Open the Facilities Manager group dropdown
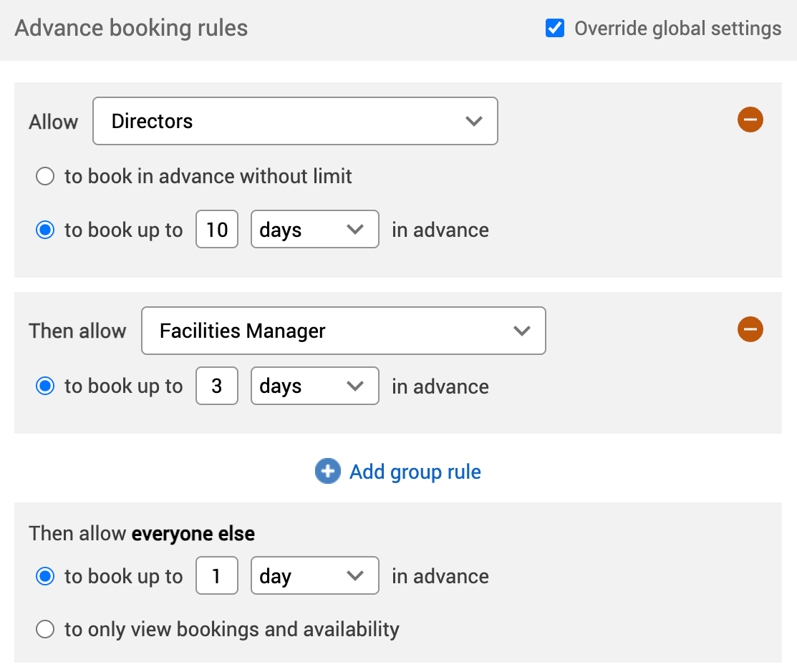Viewport: 797px width, 672px height. 343,331
